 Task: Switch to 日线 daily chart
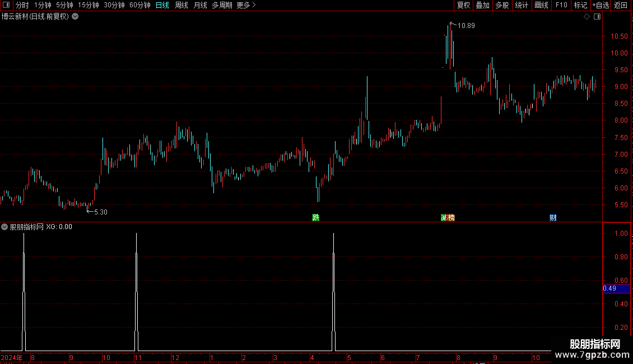[162, 5]
